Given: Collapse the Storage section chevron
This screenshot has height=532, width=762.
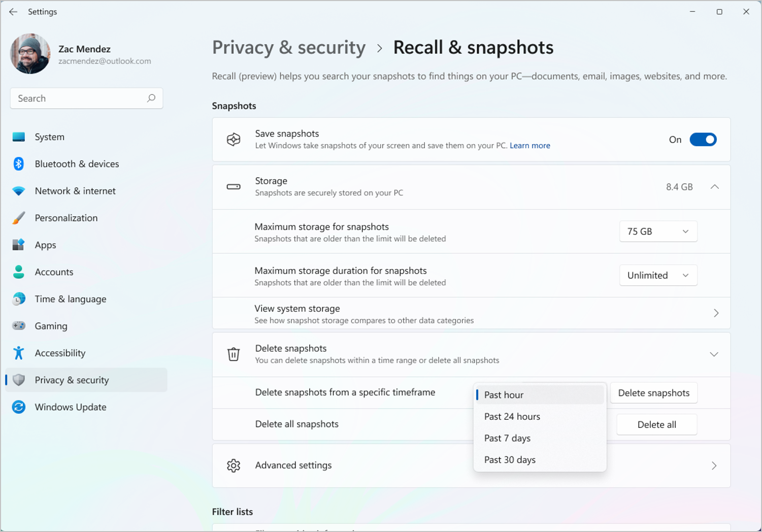Looking at the screenshot, I should [x=715, y=187].
